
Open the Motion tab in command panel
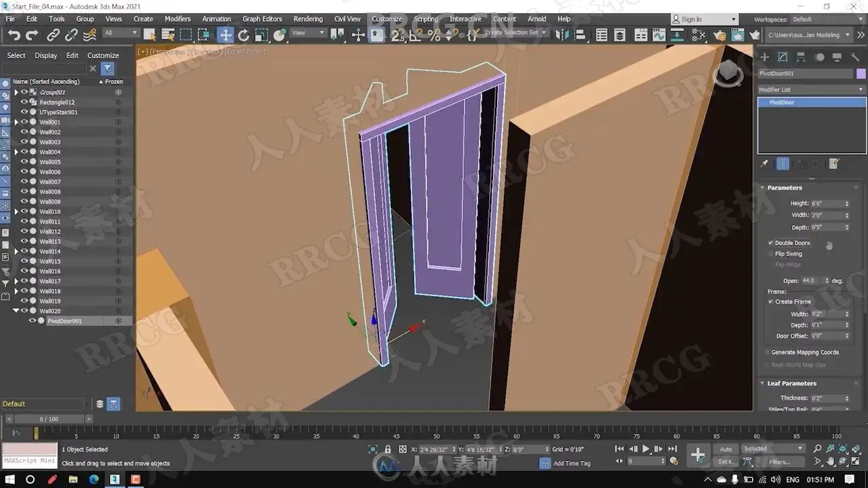pos(819,58)
